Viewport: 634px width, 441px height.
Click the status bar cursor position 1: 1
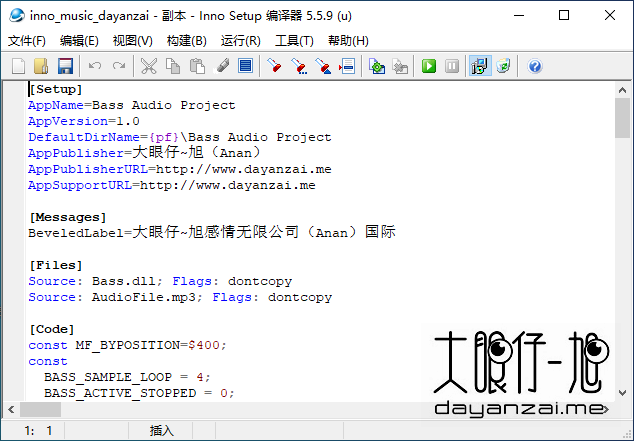click(38, 431)
